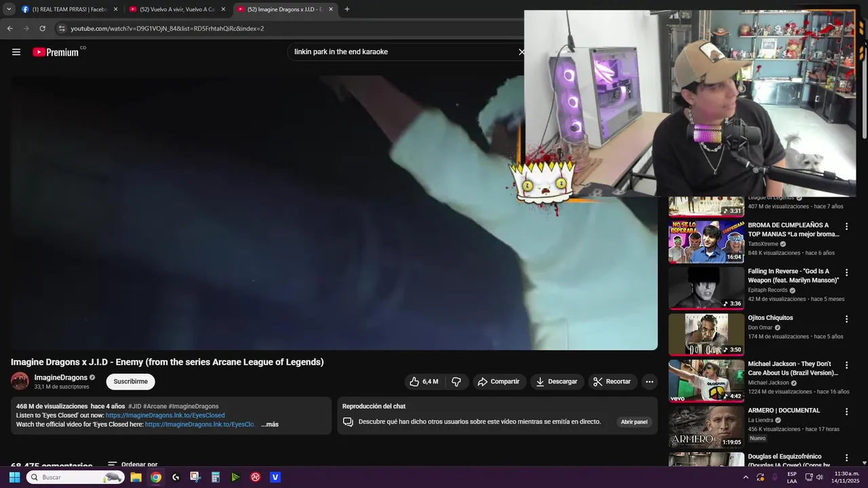Download the video with Descargar
Viewport: 868px width, 488px height.
pyautogui.click(x=557, y=382)
